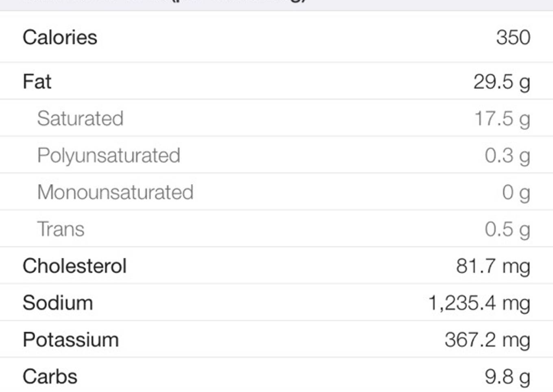Image resolution: width=553 pixels, height=392 pixels.
Task: Select the Polyunsaturated row label
Action: pos(109,156)
